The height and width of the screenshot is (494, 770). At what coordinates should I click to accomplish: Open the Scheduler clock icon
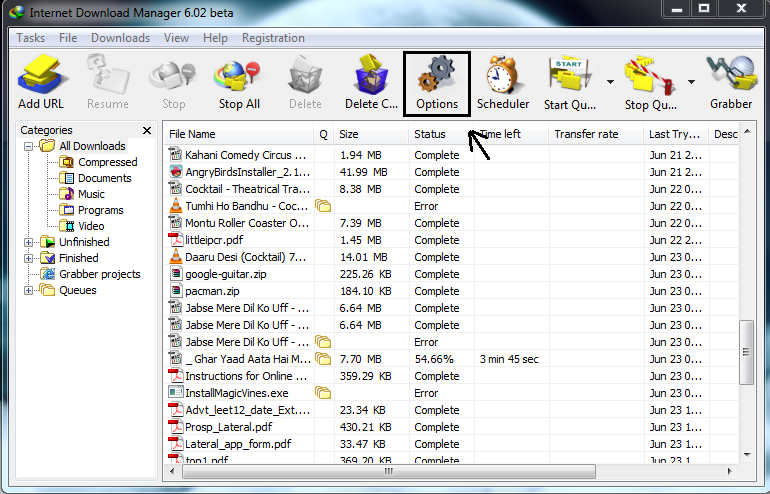(502, 75)
